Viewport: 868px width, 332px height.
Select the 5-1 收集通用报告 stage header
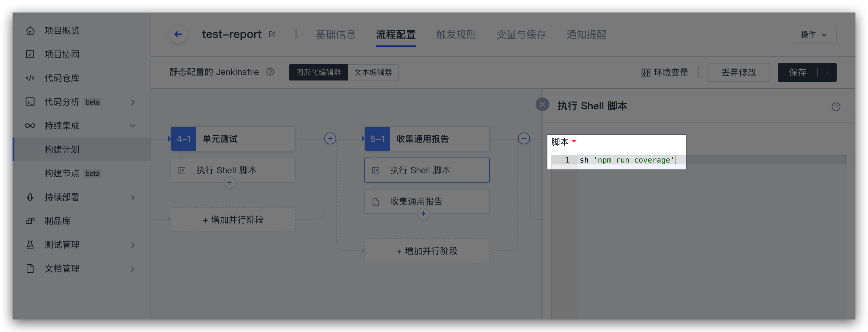pyautogui.click(x=427, y=139)
